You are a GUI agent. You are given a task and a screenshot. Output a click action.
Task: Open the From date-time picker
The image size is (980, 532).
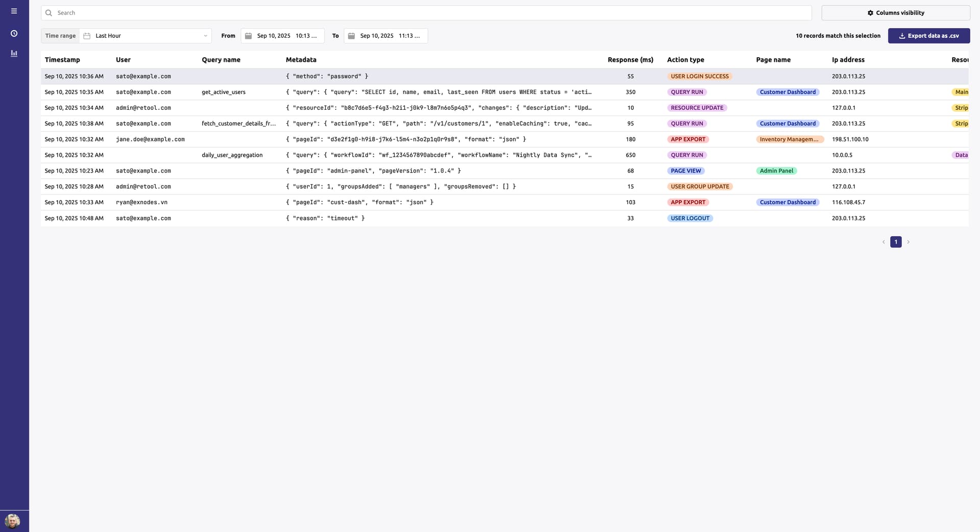pyautogui.click(x=287, y=36)
